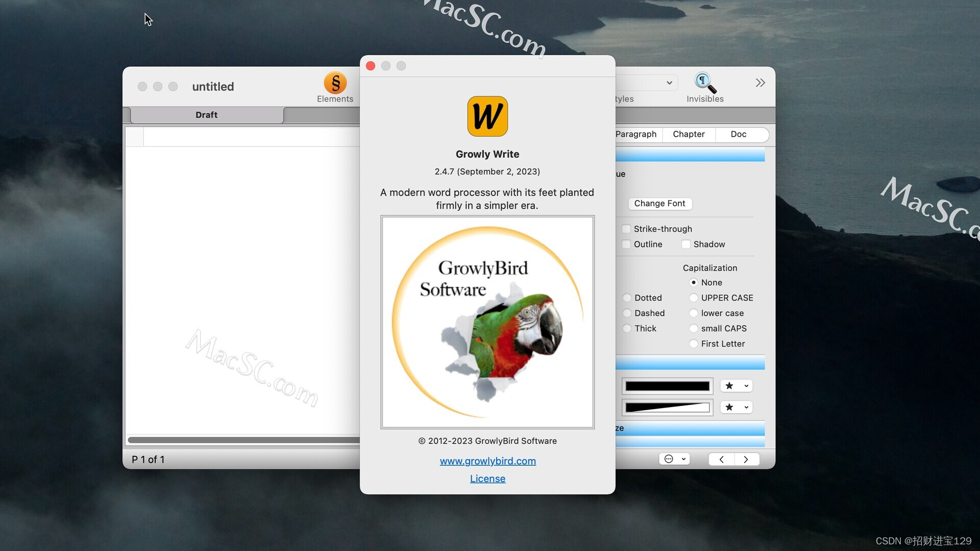Screen dimensions: 980x551
Task: Toggle the Invisibles magnifier icon
Action: click(705, 83)
